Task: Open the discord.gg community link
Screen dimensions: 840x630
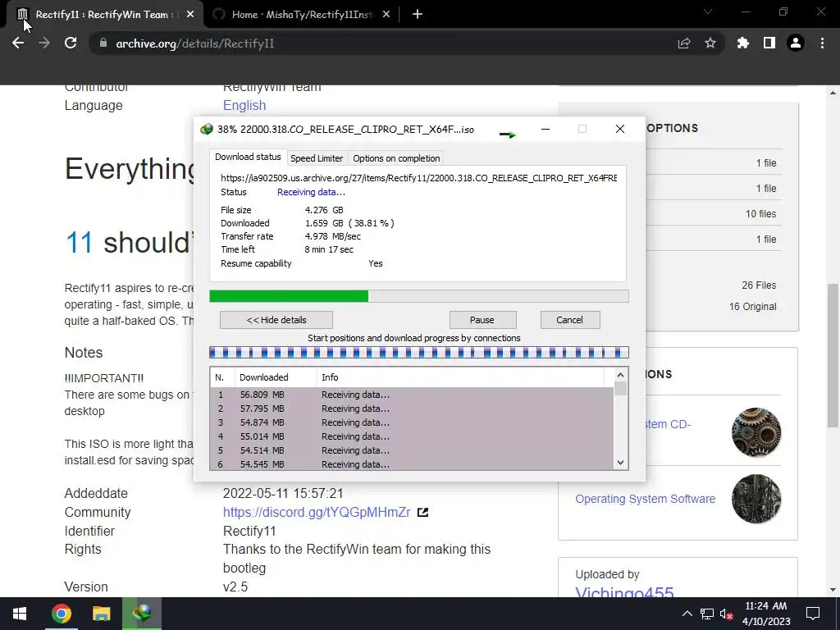Action: [317, 512]
